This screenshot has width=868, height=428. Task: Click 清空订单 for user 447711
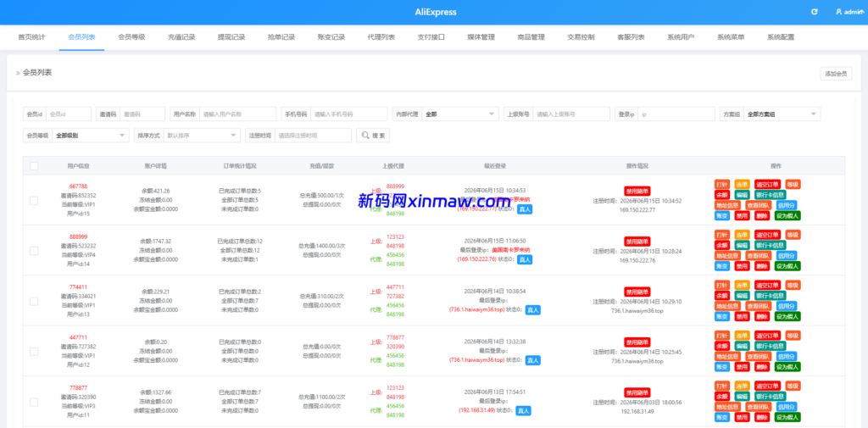[x=767, y=336]
